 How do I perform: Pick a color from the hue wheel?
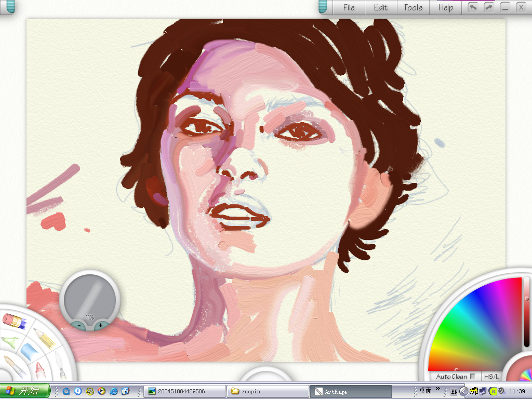click(x=478, y=329)
